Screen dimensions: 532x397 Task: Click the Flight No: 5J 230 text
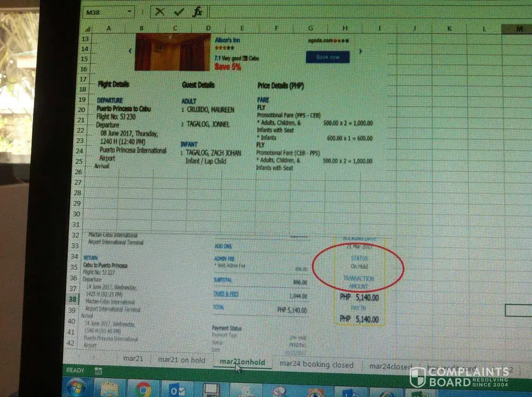click(x=116, y=117)
